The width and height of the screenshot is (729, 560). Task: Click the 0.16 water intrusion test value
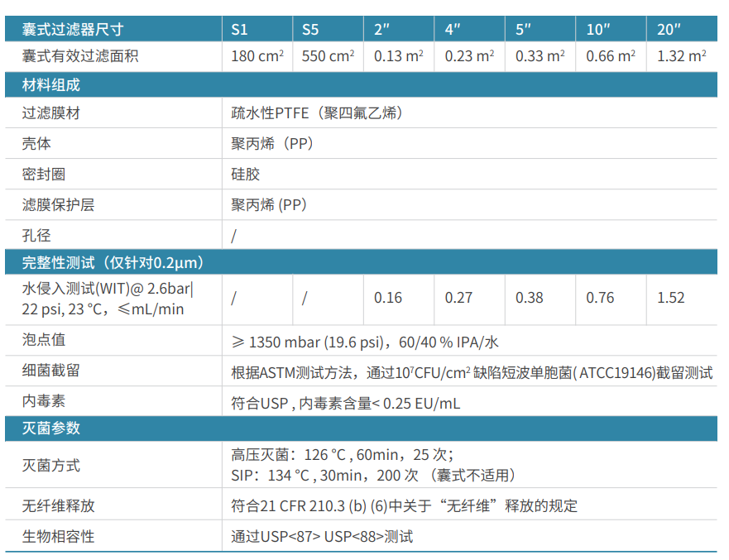point(388,298)
